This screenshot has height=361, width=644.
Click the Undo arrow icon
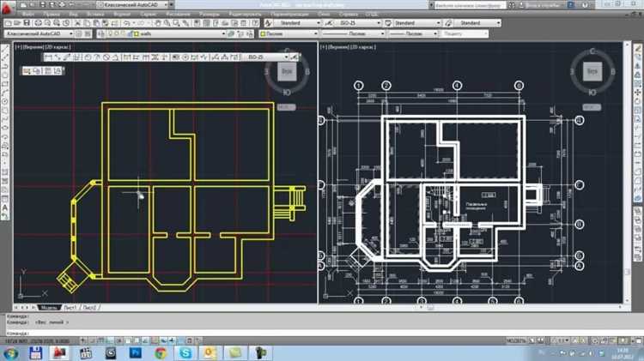pyautogui.click(x=127, y=23)
